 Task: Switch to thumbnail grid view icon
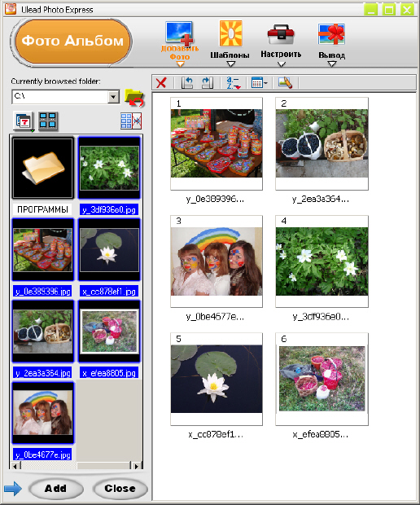coord(48,121)
